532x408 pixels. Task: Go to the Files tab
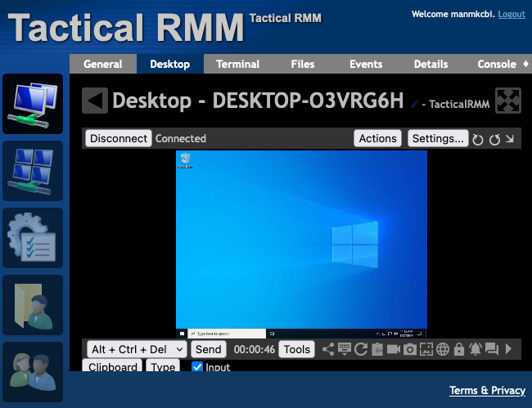tap(303, 64)
